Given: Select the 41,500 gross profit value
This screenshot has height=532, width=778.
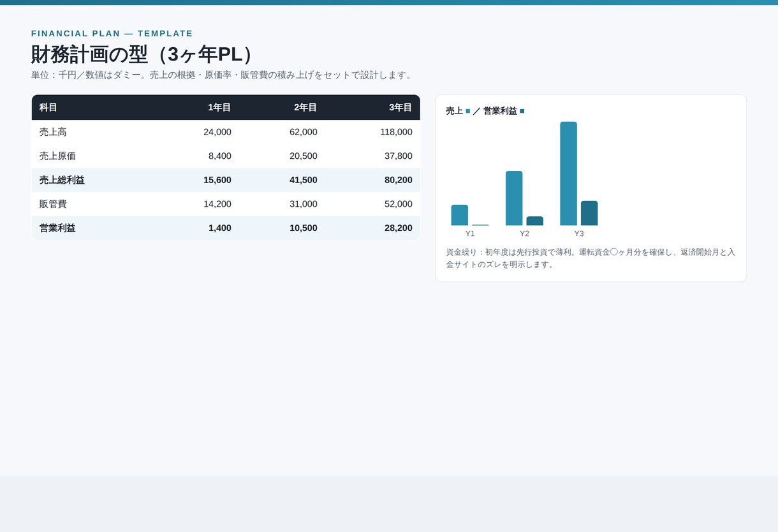Looking at the screenshot, I should click(304, 180).
